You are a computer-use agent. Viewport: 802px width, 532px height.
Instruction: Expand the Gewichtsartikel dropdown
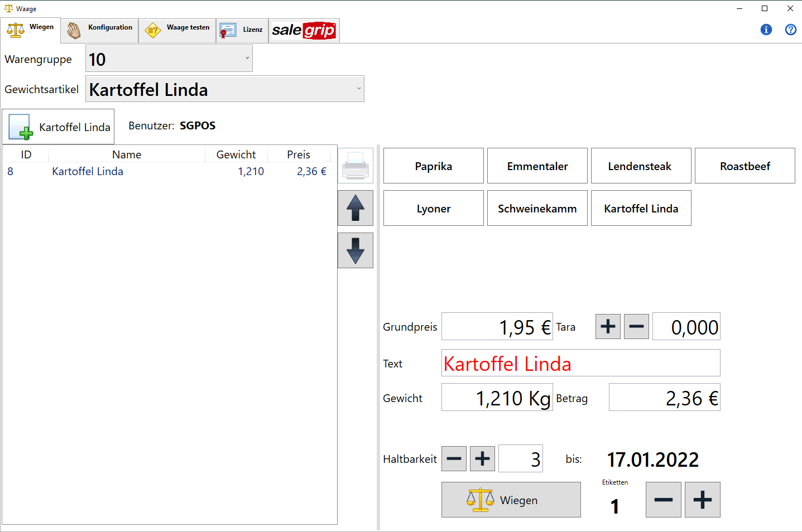point(225,89)
